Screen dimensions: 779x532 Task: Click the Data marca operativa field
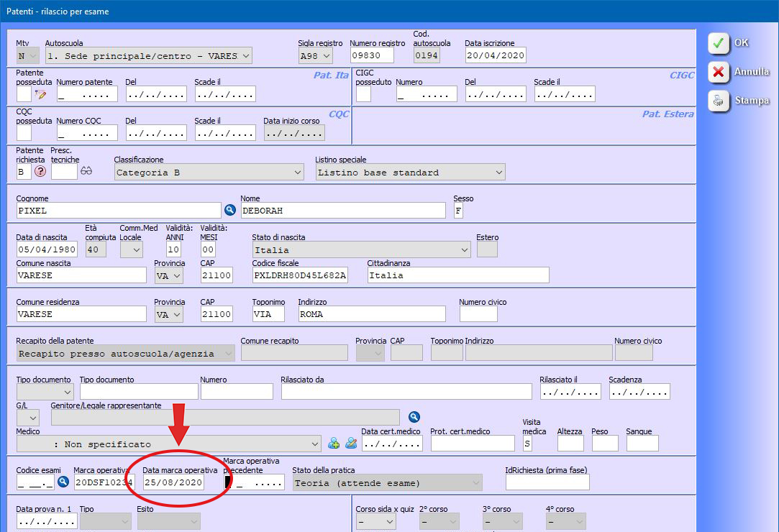point(173,482)
